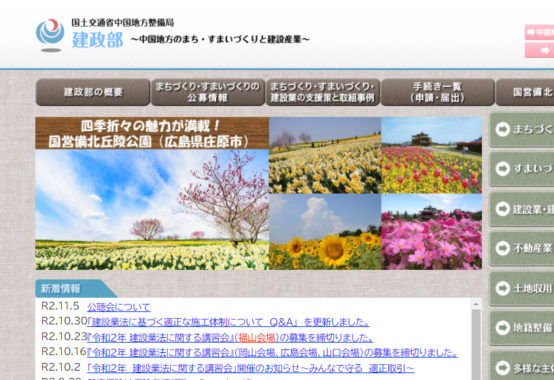
Task: Click the arrow icon beside 地籍整備 sidebar item
Action: click(x=503, y=328)
